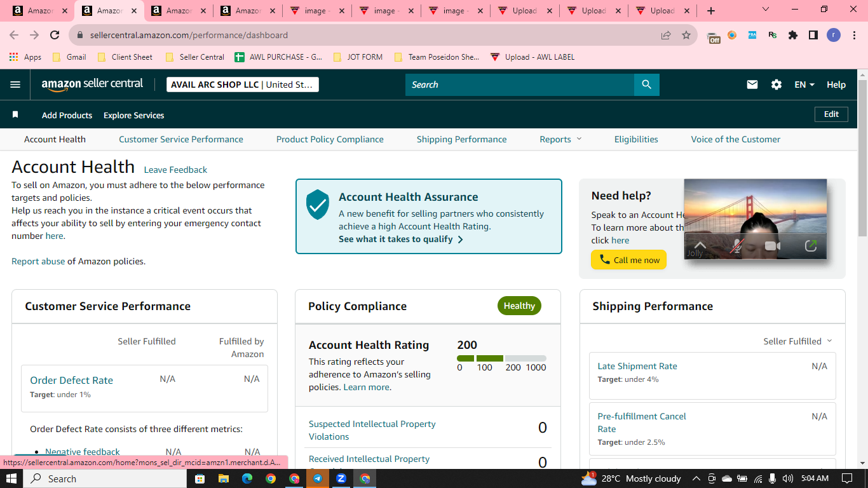Open the Apps grid in the bookmarks bar
The image size is (868, 488).
(25, 57)
